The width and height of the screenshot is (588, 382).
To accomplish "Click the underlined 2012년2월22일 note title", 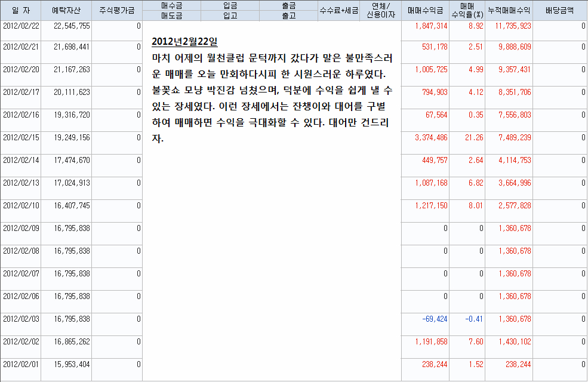I will click(x=185, y=42).
